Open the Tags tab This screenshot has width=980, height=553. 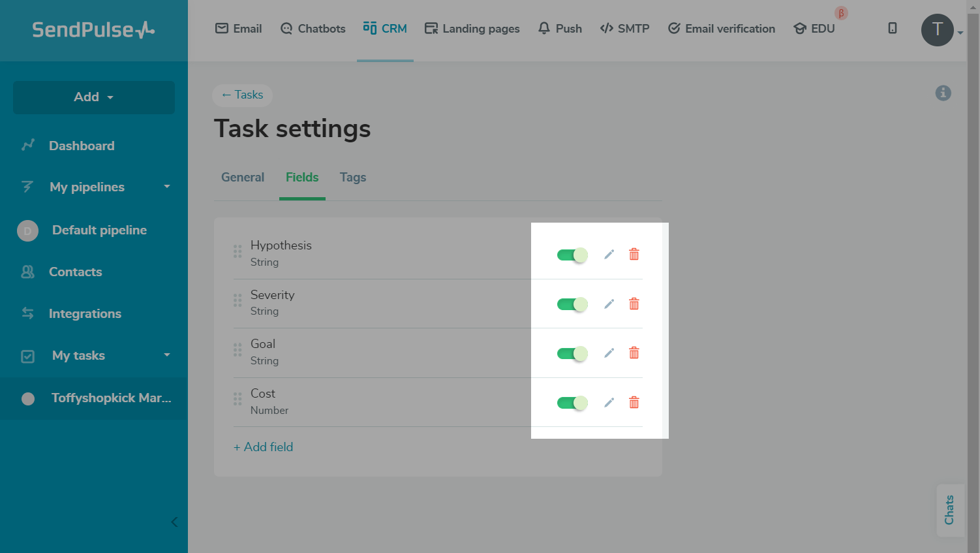352,178
